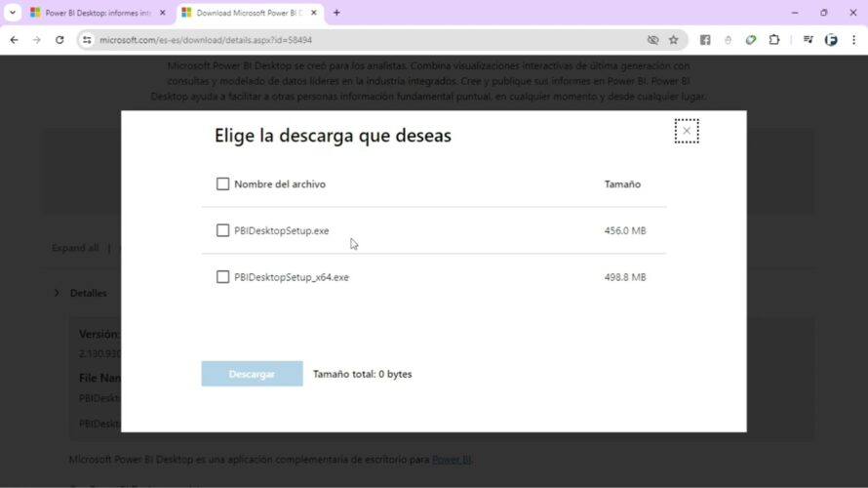Restore down the browser window
The width and height of the screenshot is (868, 488).
[824, 12]
